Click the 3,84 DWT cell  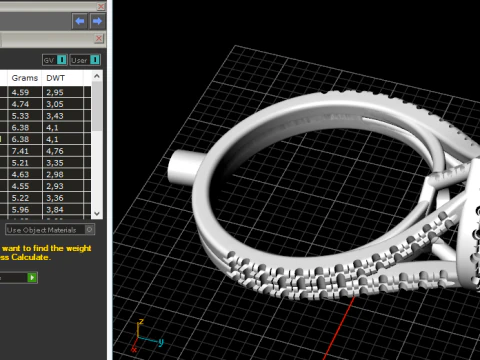(63, 210)
